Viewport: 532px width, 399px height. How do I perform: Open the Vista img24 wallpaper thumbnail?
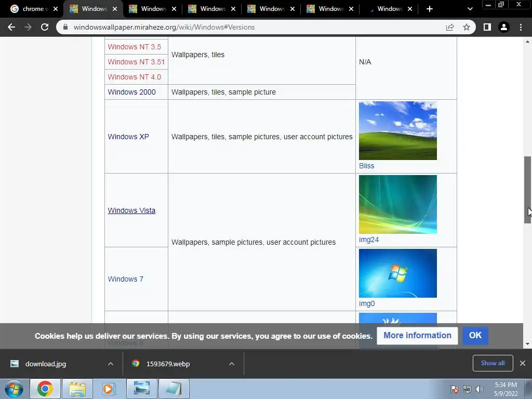(x=398, y=204)
